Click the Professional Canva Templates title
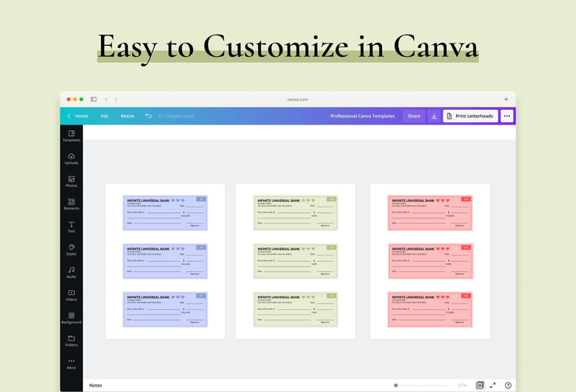 coord(362,116)
